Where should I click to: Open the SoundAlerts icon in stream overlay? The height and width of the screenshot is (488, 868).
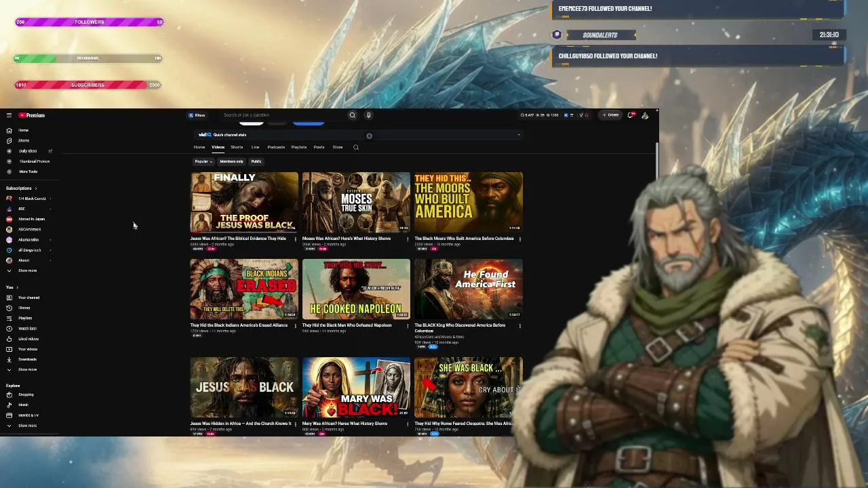tap(557, 35)
